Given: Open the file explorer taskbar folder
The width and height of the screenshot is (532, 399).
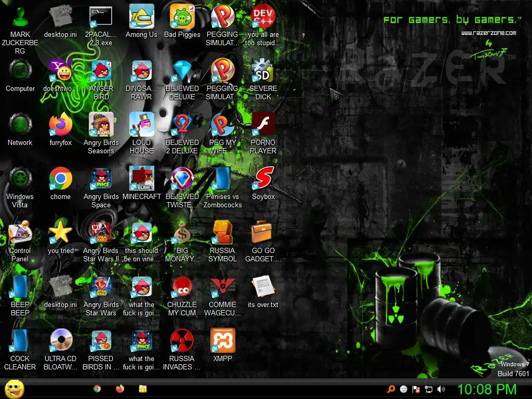Looking at the screenshot, I should 143,389.
